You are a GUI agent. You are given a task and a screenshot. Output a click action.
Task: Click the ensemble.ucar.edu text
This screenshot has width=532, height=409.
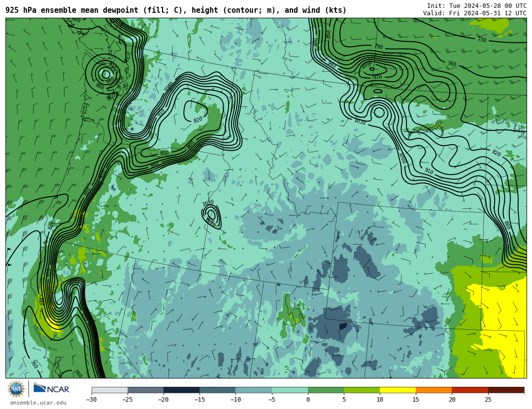pos(38,403)
